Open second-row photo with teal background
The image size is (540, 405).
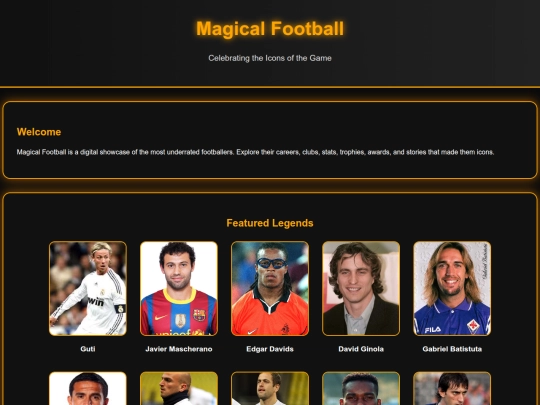pos(361,388)
